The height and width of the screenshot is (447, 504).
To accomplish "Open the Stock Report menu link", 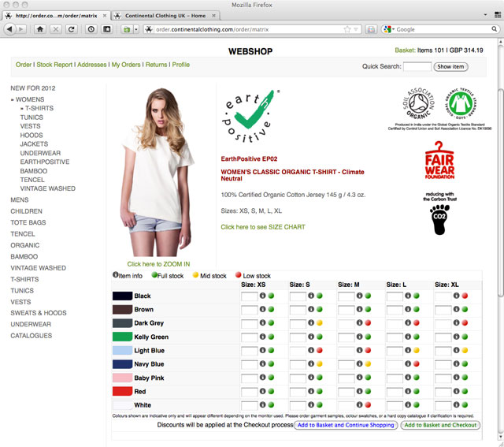I will click(54, 65).
